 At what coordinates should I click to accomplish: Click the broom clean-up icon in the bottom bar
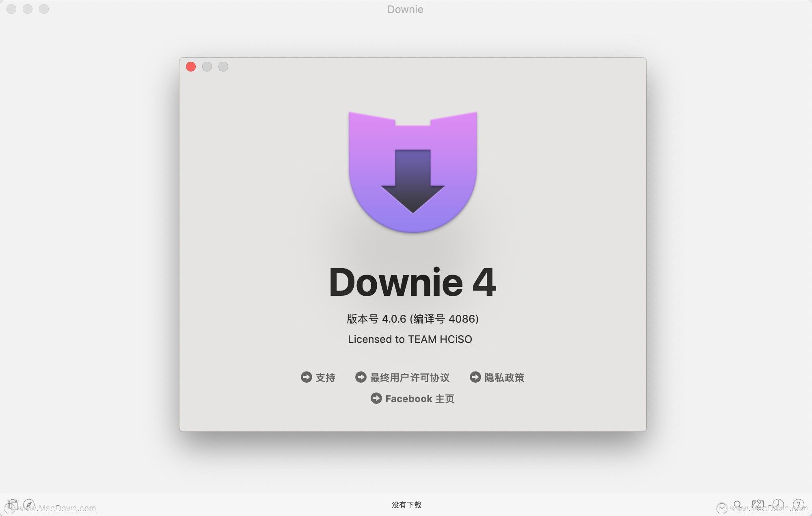coord(758,505)
